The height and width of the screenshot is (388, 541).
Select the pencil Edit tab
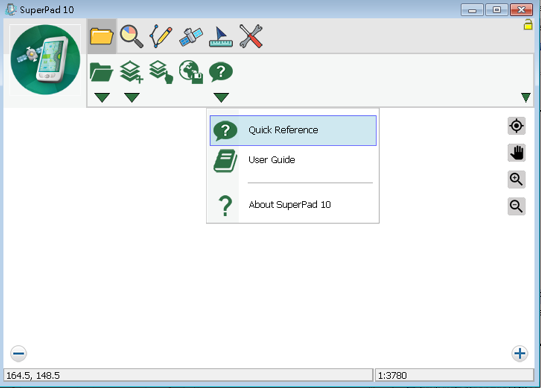[x=161, y=36]
